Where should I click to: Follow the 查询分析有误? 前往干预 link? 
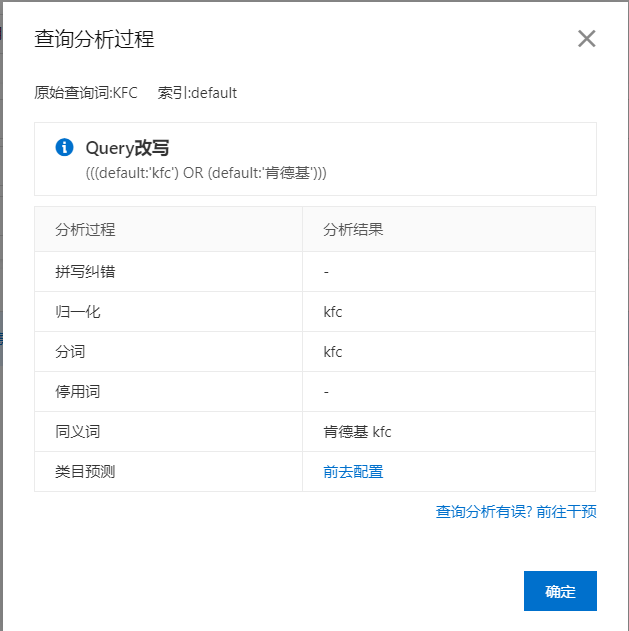pos(516,511)
